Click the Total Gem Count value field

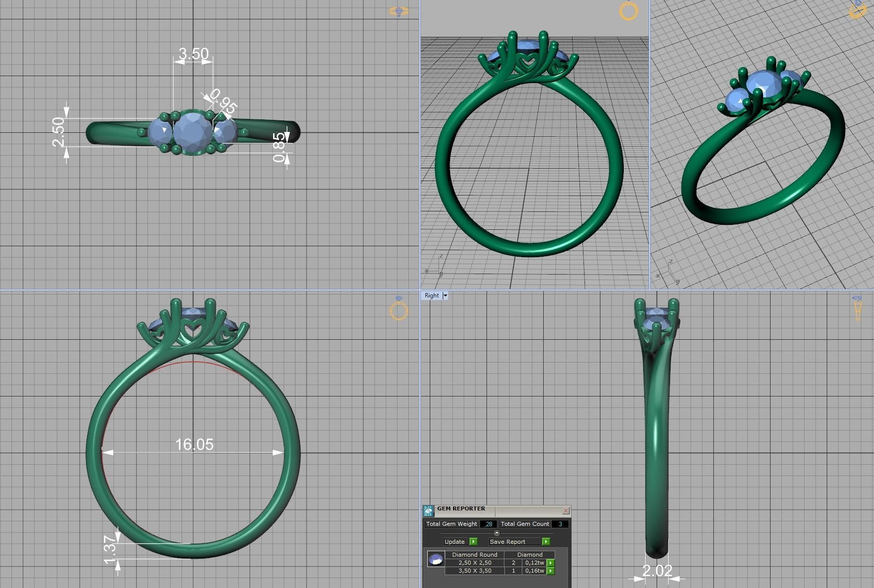point(560,524)
